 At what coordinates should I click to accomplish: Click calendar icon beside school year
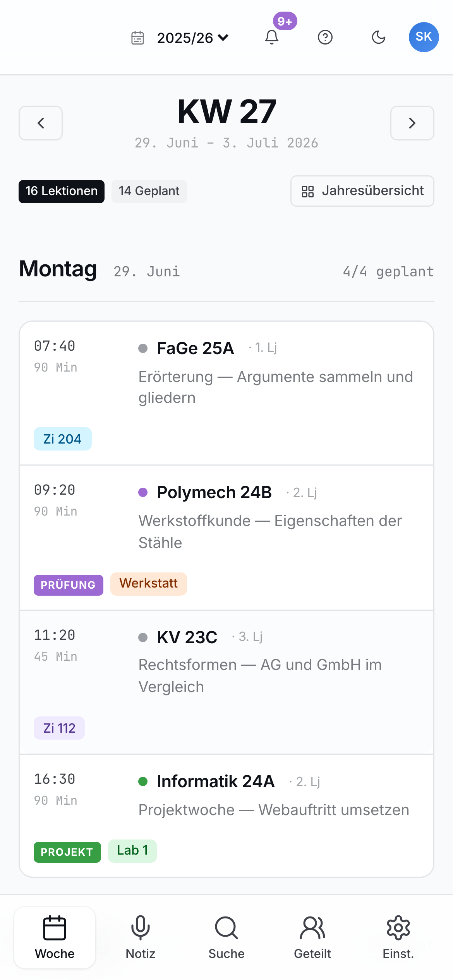coord(137,38)
